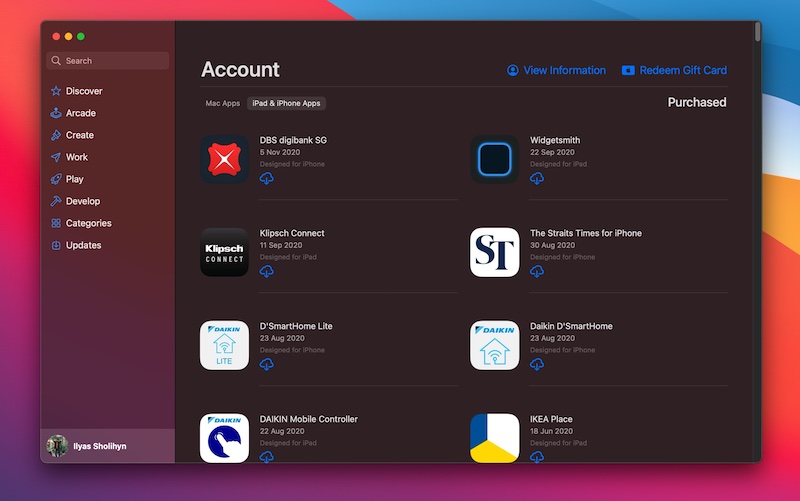Go to the Work section label
This screenshot has height=501, width=800.
(77, 157)
